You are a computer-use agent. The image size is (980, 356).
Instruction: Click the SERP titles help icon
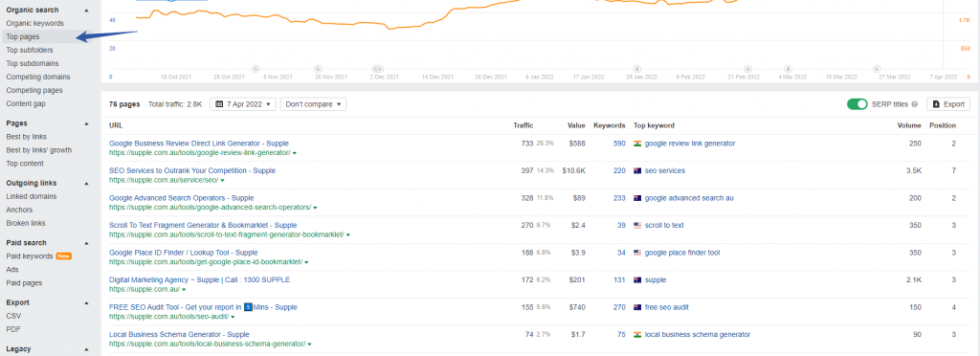click(x=914, y=104)
